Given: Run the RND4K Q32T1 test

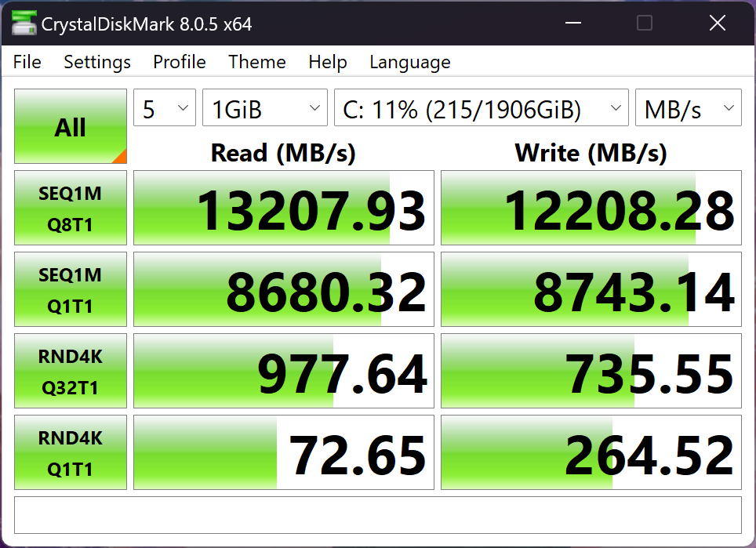Looking at the screenshot, I should pyautogui.click(x=71, y=371).
